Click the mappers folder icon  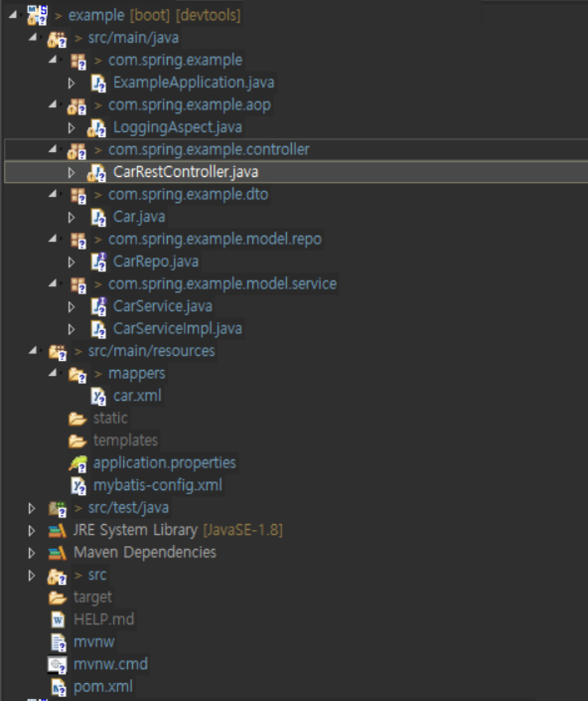[x=78, y=375]
